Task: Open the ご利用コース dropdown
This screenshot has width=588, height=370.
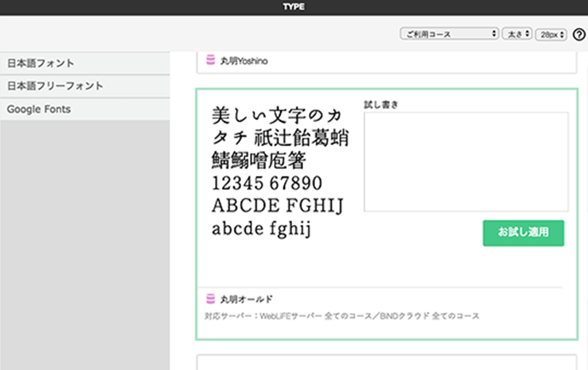Action: coord(449,33)
